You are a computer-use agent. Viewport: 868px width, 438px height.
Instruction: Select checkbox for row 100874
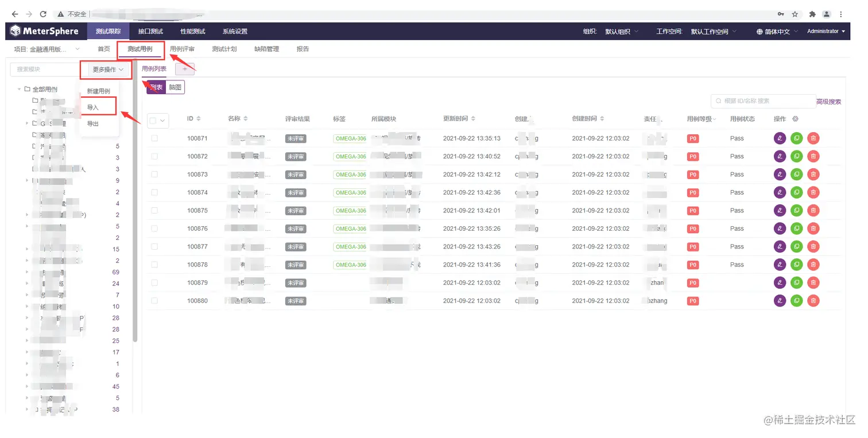point(154,192)
